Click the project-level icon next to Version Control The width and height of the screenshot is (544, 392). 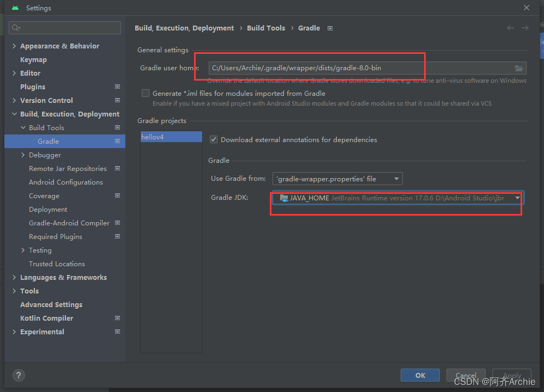117,100
